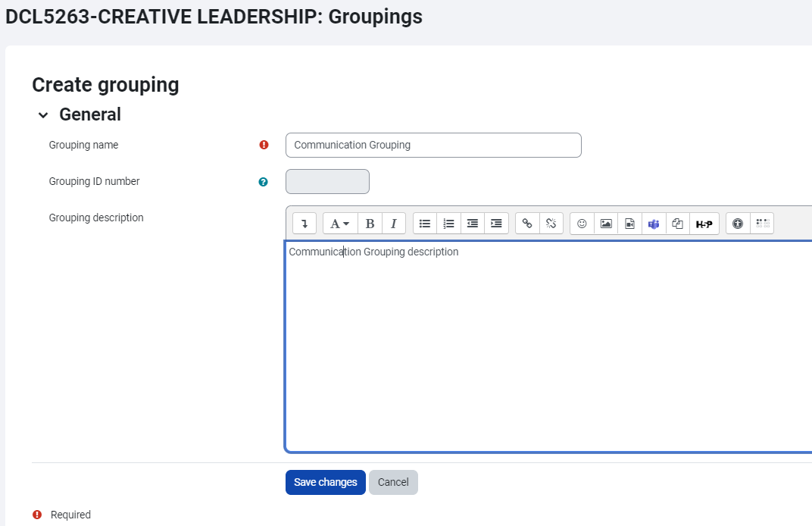Screen dimensions: 812x526
Task: Insert an emoji in the description editor
Action: coord(582,223)
